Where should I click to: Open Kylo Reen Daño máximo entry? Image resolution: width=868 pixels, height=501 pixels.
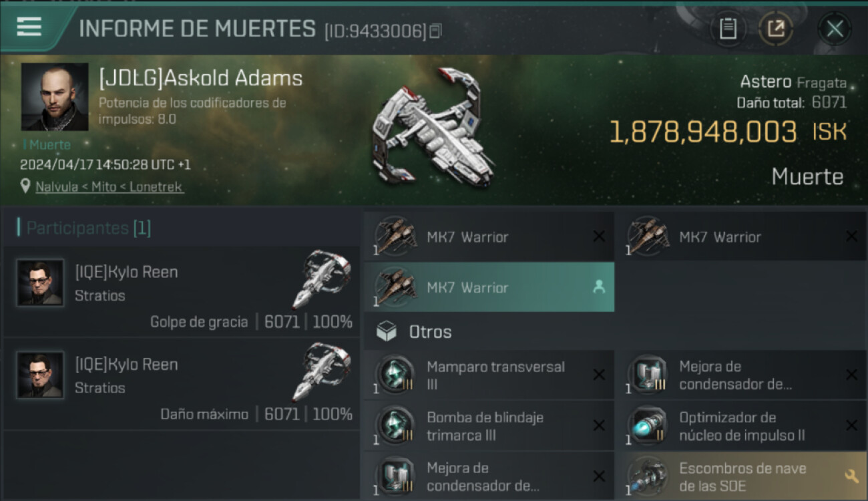click(x=182, y=384)
